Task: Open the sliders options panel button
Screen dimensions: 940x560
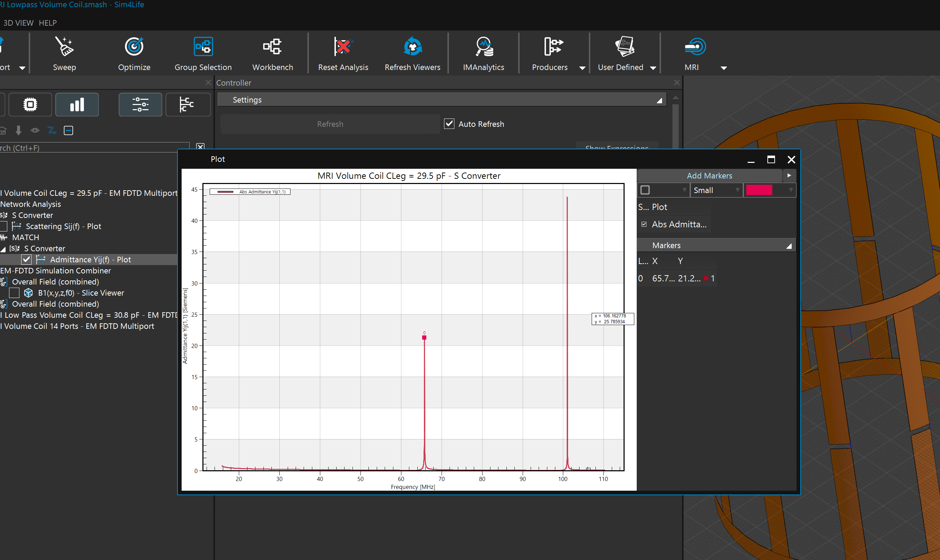Action: click(140, 105)
